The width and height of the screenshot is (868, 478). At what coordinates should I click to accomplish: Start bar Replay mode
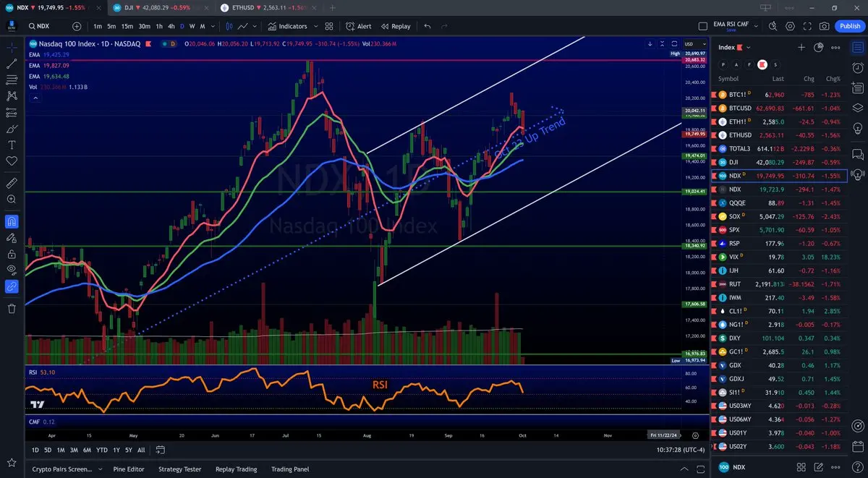tap(395, 26)
